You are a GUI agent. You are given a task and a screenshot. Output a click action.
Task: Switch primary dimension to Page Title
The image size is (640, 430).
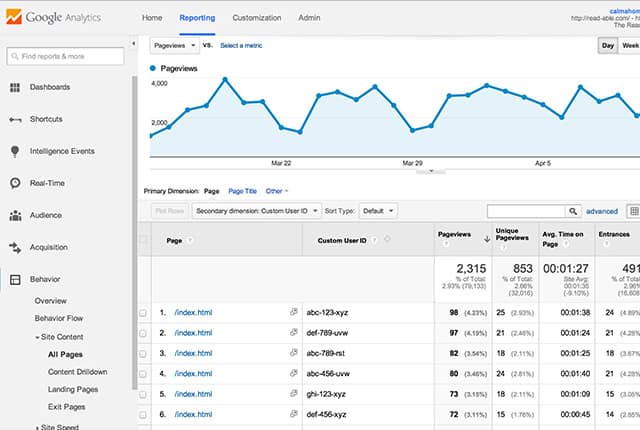pyautogui.click(x=242, y=191)
